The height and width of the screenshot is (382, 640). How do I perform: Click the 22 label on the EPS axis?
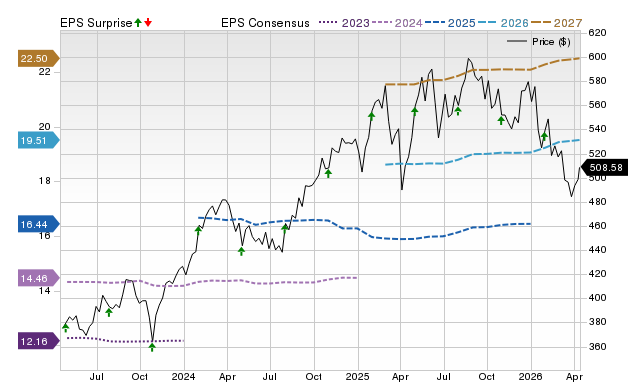[44, 72]
